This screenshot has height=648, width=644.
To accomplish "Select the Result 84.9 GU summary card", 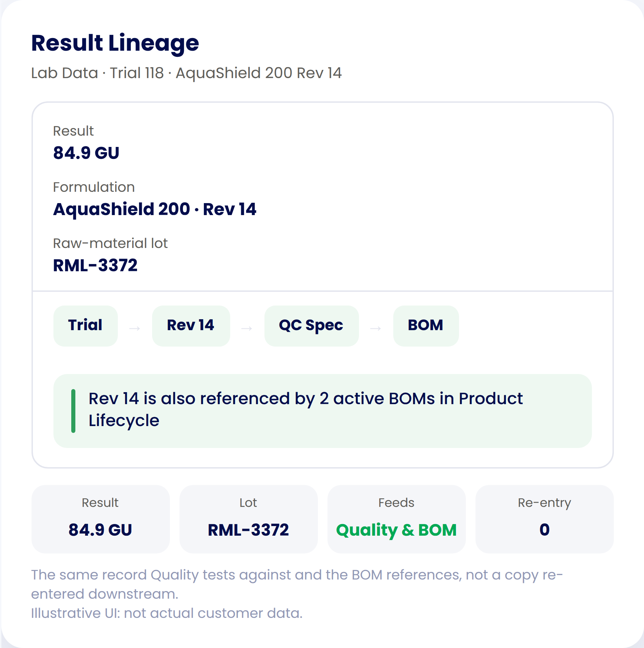I will [100, 519].
